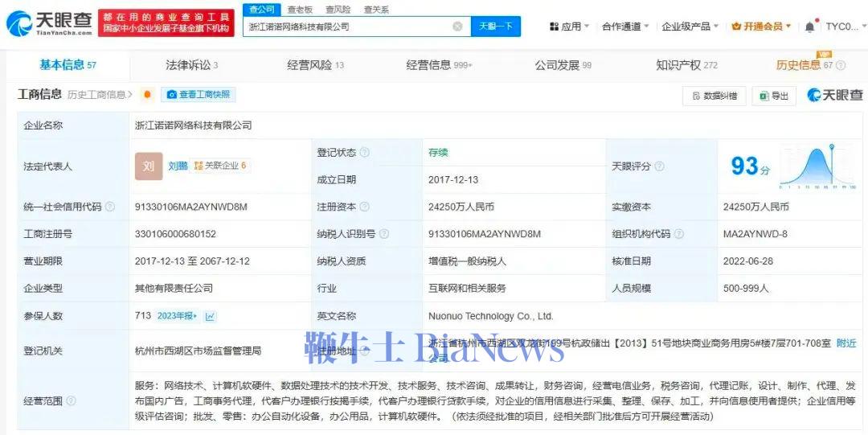Select the 查公司 search tab
Viewport: 868px width, 435px height.
coord(261,10)
